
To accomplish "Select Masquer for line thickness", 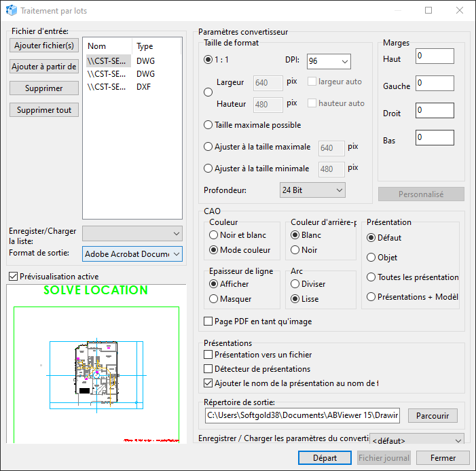I will [x=214, y=299].
